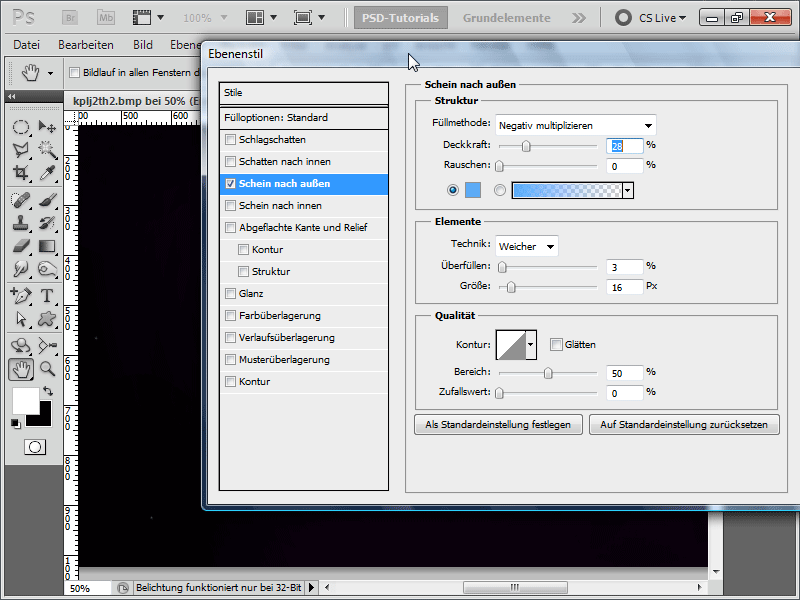Select the Path Selection tool

(20, 319)
